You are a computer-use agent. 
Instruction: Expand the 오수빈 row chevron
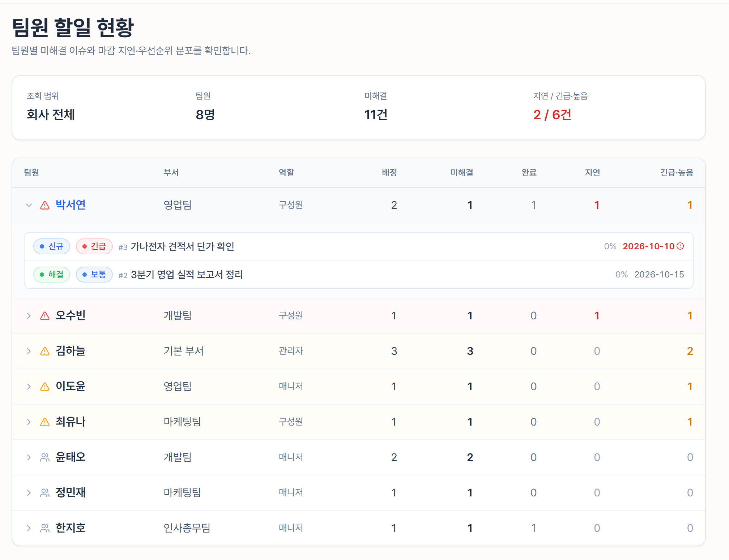(29, 316)
